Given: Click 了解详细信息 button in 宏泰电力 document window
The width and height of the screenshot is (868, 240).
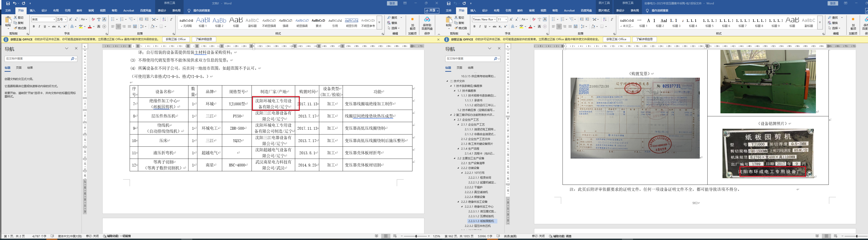Looking at the screenshot, I should click(x=644, y=40).
